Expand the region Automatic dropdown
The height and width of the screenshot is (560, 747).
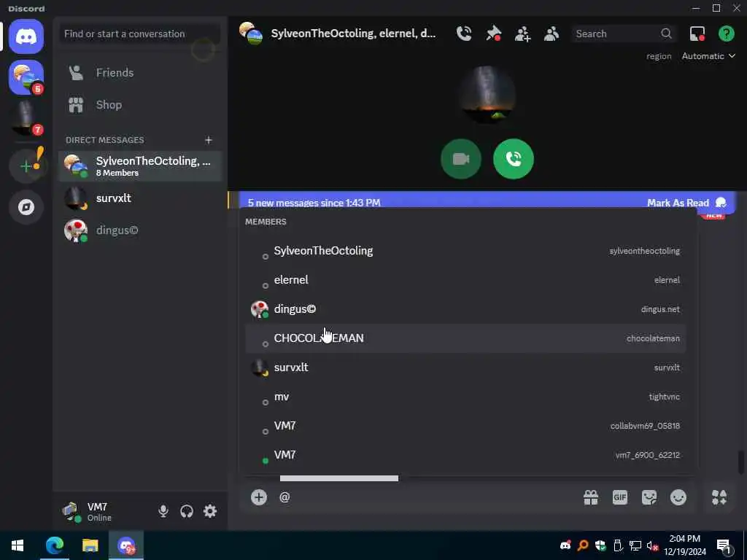click(x=708, y=56)
